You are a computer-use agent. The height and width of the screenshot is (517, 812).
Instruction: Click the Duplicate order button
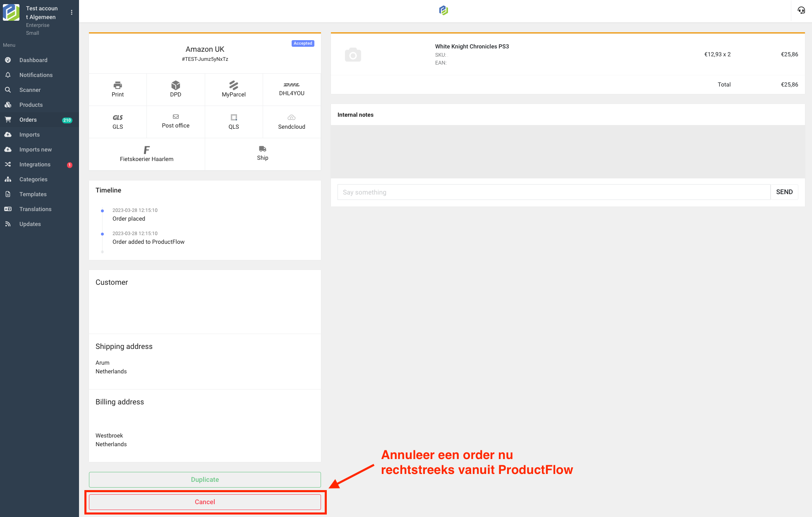tap(205, 479)
